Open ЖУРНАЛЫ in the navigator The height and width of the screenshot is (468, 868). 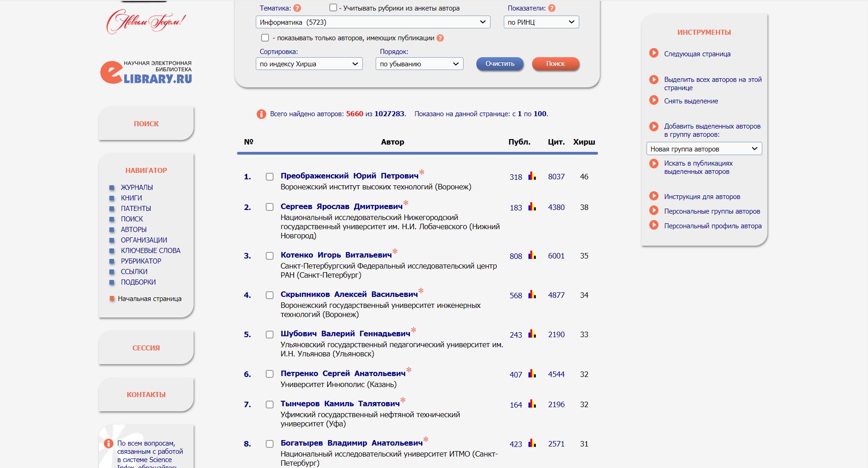[137, 187]
